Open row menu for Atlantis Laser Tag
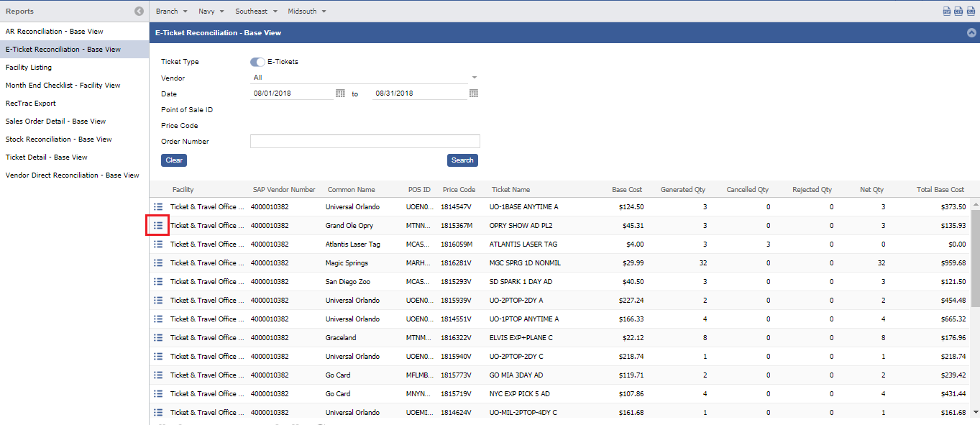Screen dimensions: 980x425 click(x=158, y=245)
